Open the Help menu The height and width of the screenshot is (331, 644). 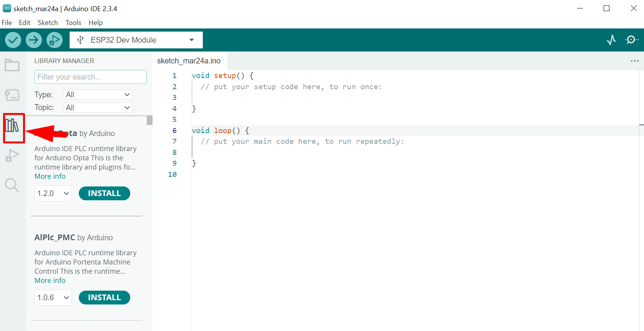coord(96,23)
